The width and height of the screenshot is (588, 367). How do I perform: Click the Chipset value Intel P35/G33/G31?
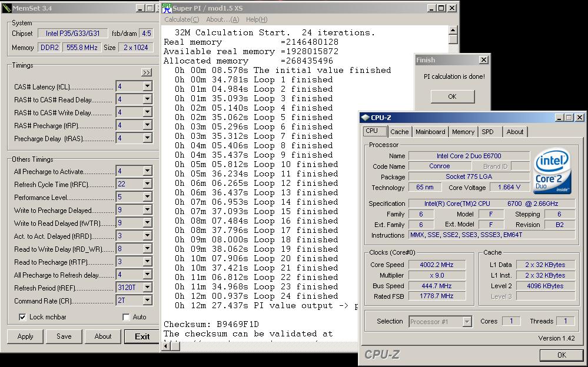[x=73, y=34]
